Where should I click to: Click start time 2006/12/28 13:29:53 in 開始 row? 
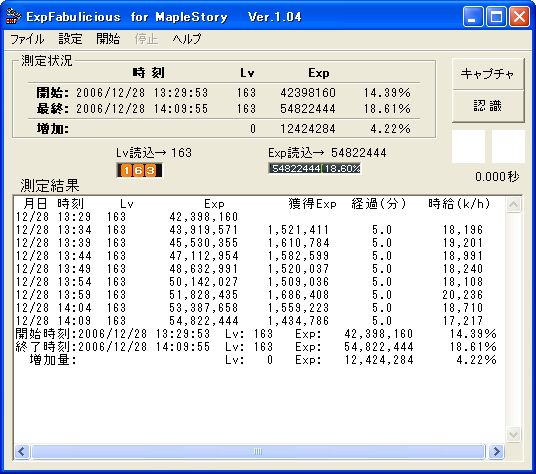point(142,93)
